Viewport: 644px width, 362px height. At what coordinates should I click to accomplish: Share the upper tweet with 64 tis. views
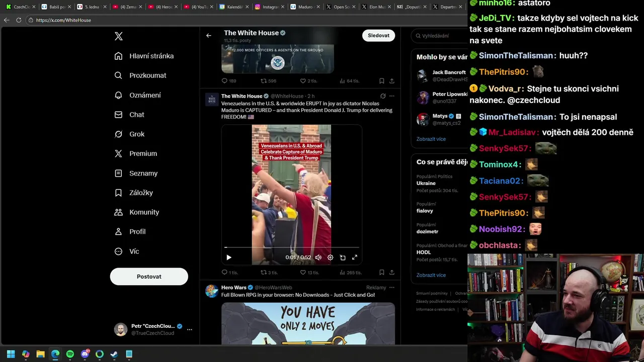pos(392,81)
